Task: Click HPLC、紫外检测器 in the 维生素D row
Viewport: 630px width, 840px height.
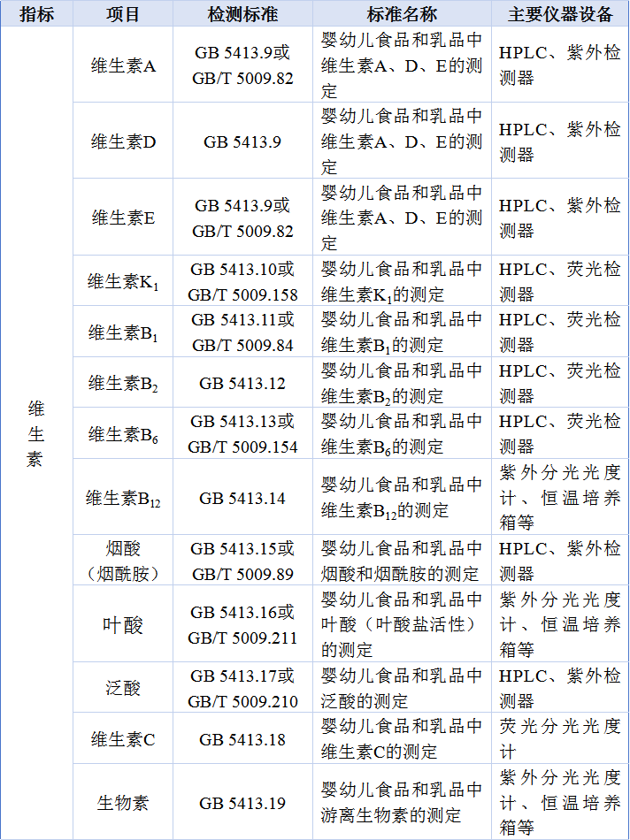Action: [x=560, y=141]
